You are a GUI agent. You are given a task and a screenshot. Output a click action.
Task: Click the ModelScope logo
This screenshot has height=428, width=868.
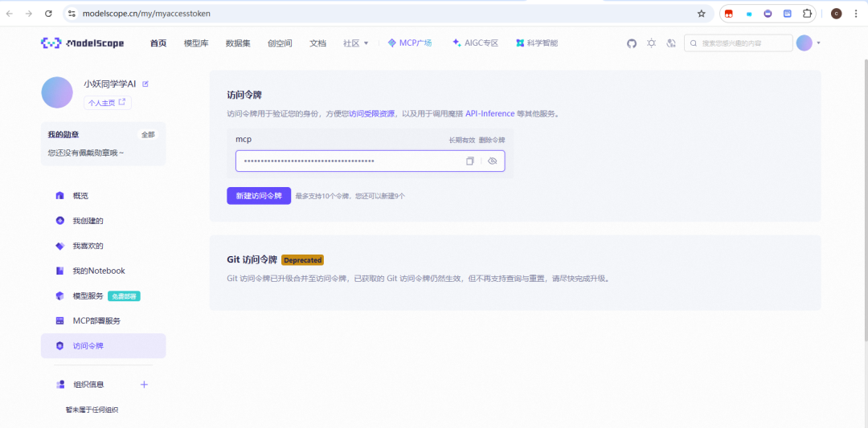[x=83, y=43]
